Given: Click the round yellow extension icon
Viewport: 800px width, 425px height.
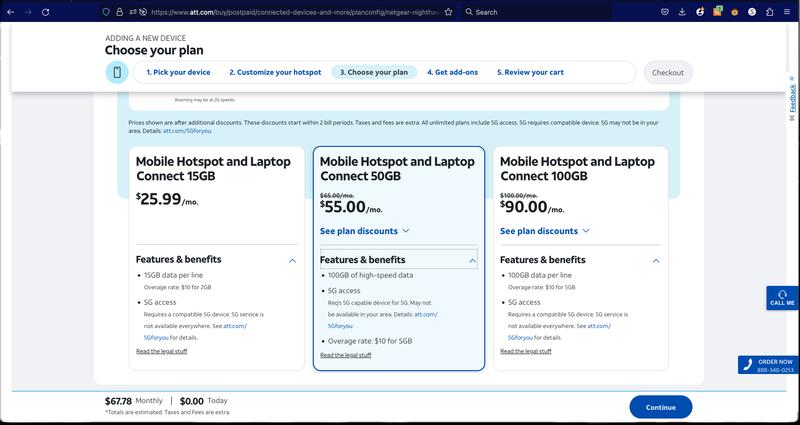Looking at the screenshot, I should pyautogui.click(x=735, y=12).
